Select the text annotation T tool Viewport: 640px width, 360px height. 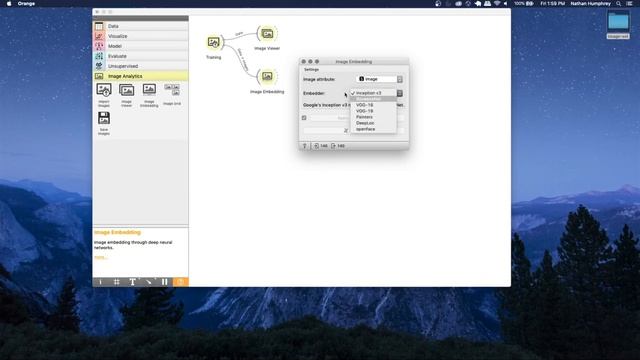132,282
